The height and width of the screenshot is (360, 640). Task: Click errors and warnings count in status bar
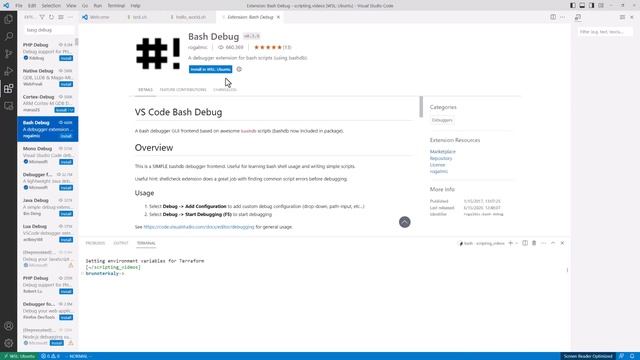50,356
